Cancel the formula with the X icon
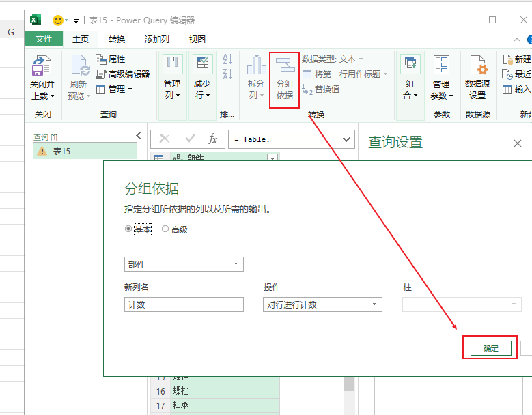This screenshot has width=532, height=415. [165, 139]
